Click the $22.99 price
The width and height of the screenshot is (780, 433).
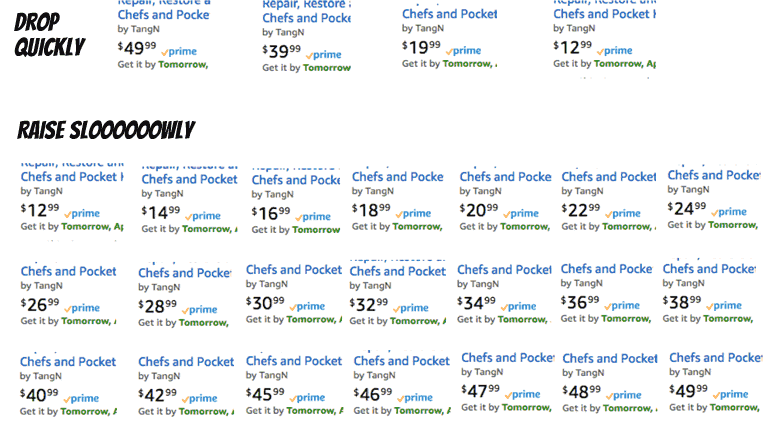581,211
